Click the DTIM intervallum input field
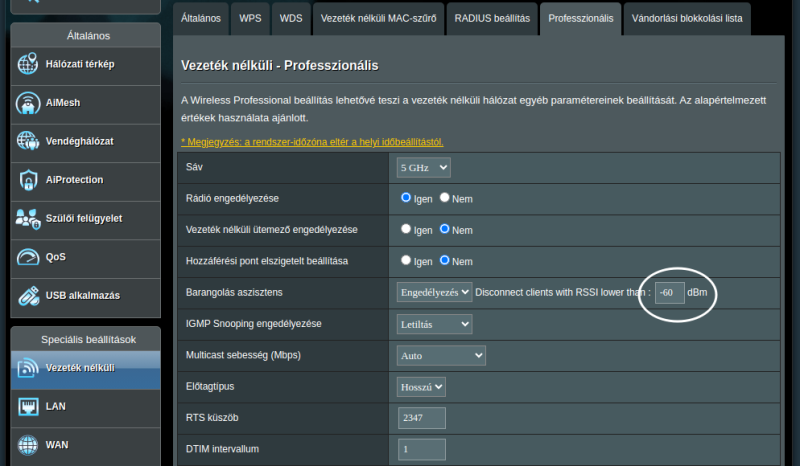Screen dimensions: 800x466 click(x=421, y=449)
